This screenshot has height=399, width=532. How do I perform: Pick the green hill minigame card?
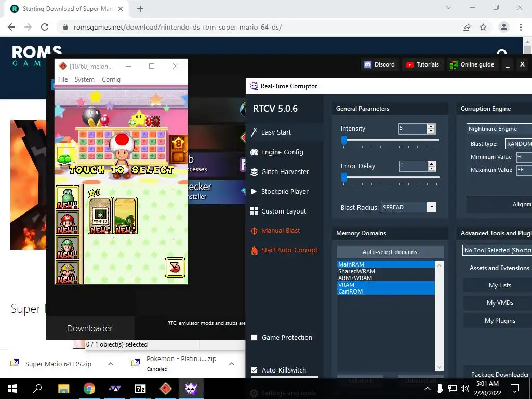click(x=125, y=216)
